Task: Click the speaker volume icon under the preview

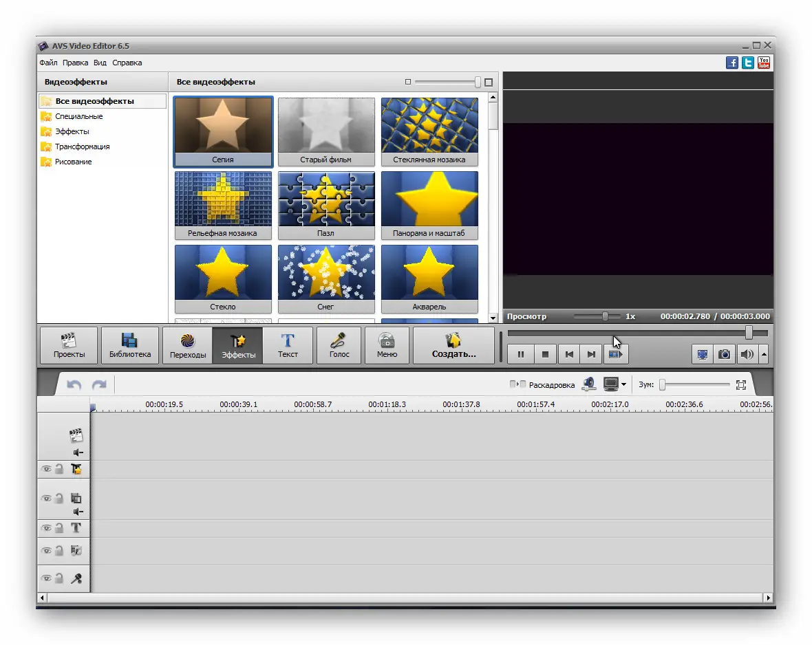Action: [x=748, y=354]
